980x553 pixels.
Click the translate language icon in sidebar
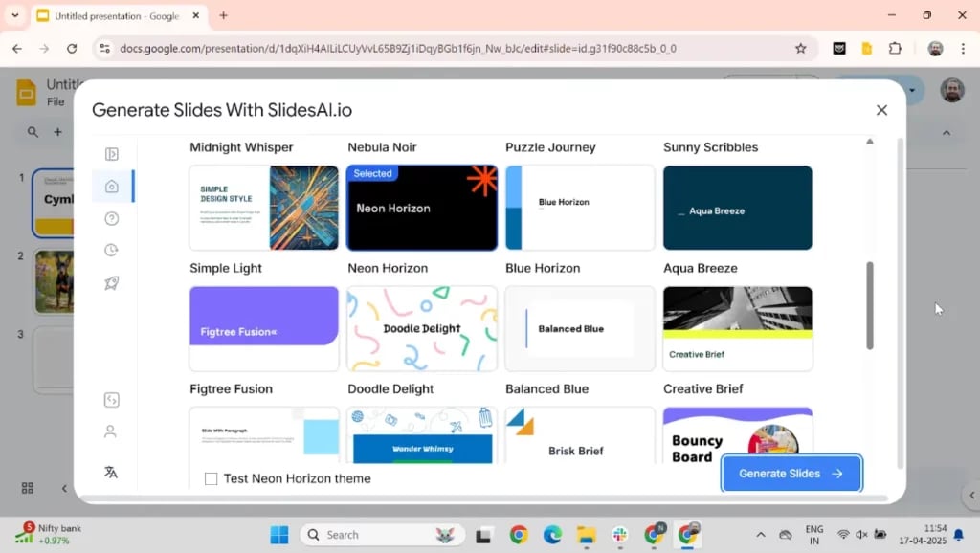coord(111,472)
